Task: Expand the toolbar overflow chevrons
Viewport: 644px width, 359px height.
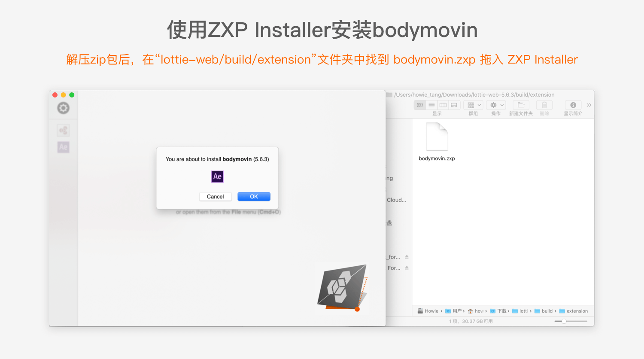Action: point(589,105)
